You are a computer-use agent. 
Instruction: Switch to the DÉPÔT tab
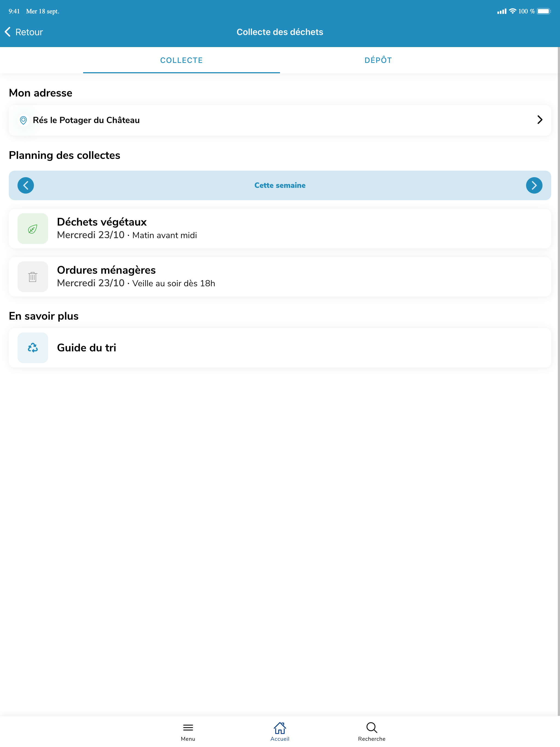pyautogui.click(x=378, y=60)
